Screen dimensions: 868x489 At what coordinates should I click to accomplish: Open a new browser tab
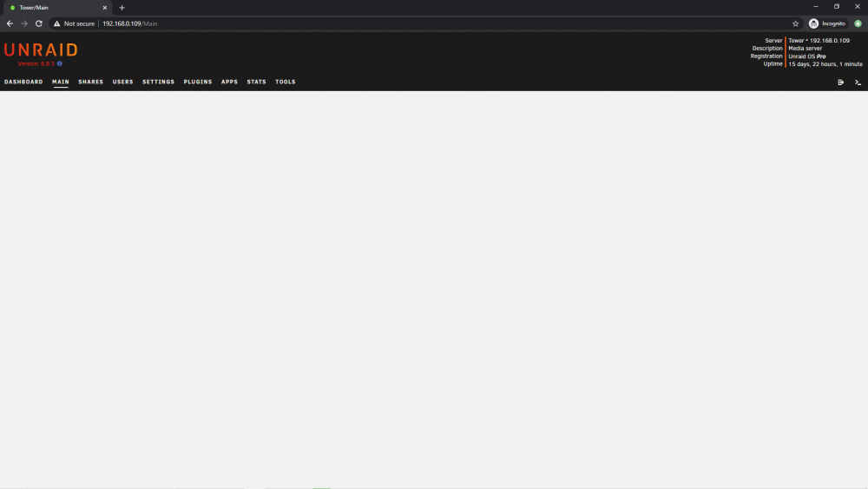coord(122,8)
